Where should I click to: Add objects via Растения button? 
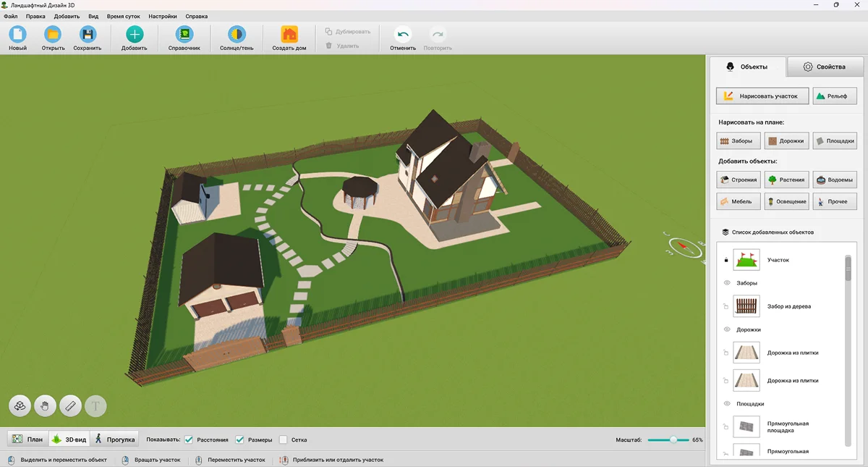click(786, 180)
